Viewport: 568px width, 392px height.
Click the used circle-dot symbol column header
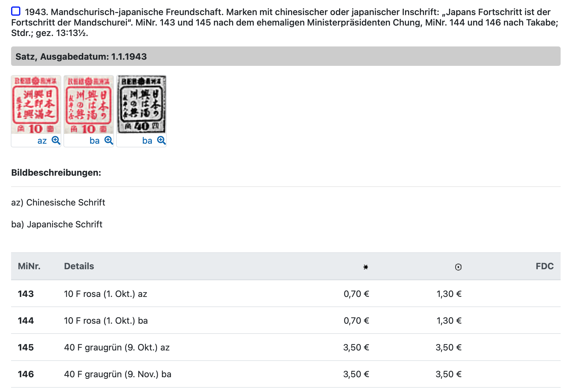coord(458,267)
